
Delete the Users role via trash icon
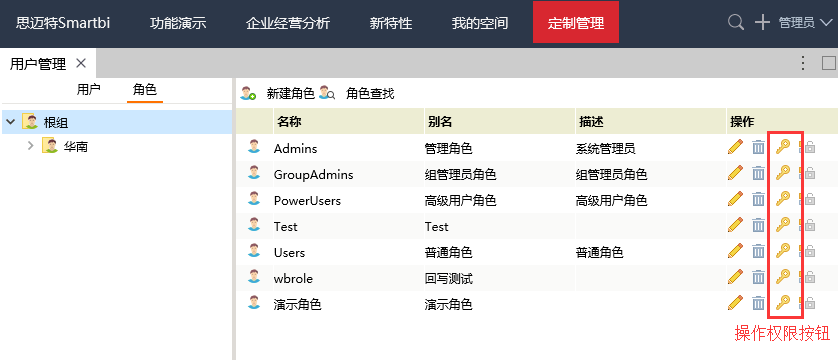(758, 251)
